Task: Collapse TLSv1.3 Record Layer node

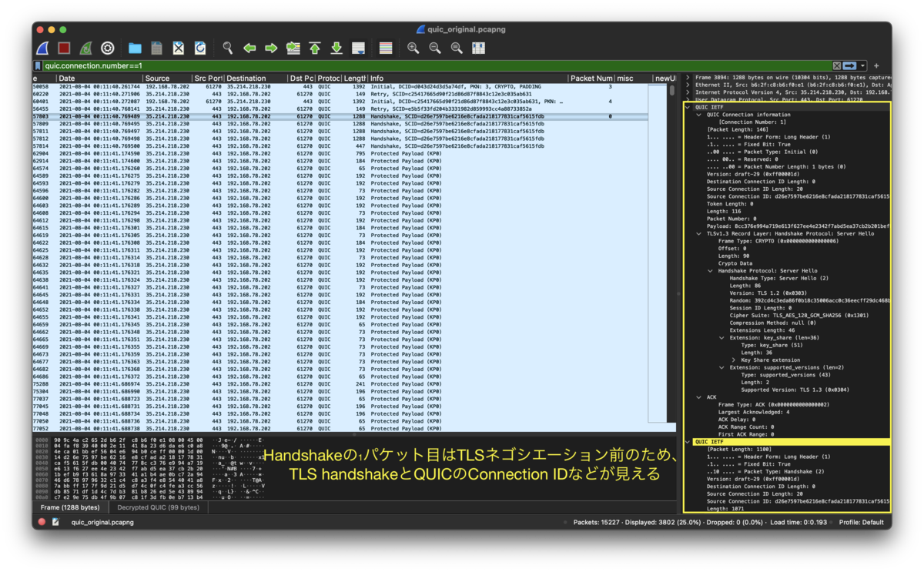Action: [699, 233]
